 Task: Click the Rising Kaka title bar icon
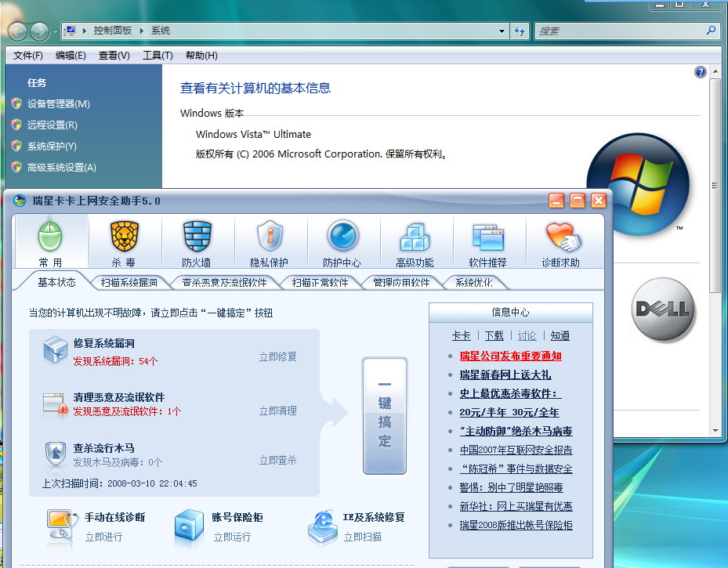[x=20, y=201]
